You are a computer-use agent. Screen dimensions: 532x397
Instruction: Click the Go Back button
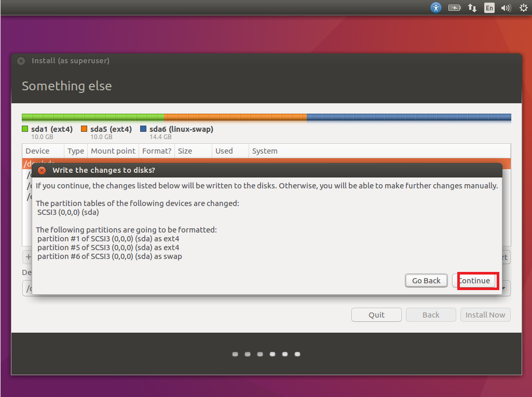tap(426, 281)
